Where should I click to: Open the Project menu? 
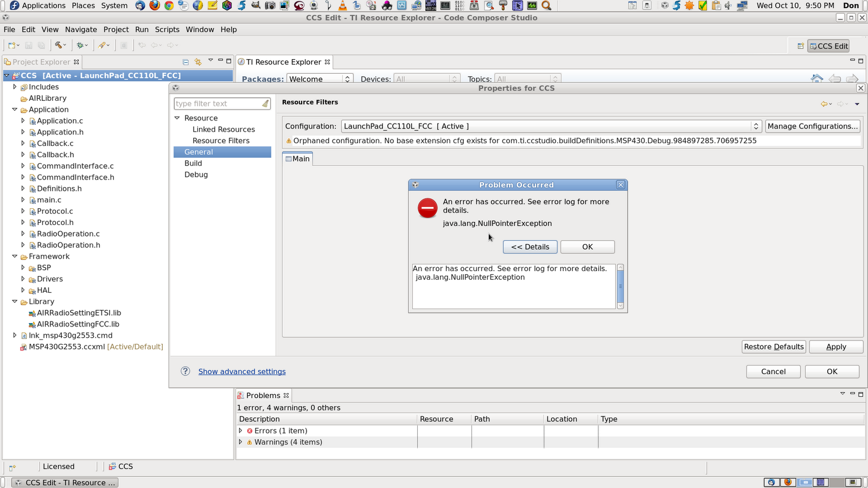pyautogui.click(x=116, y=29)
